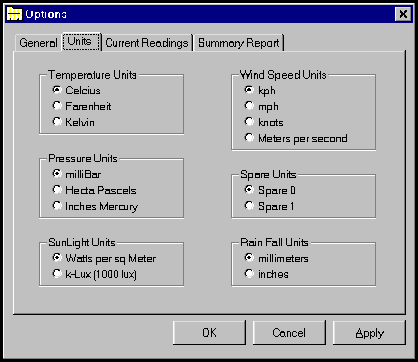Click the Cancel button
This screenshot has width=418, height=362.
(289, 333)
